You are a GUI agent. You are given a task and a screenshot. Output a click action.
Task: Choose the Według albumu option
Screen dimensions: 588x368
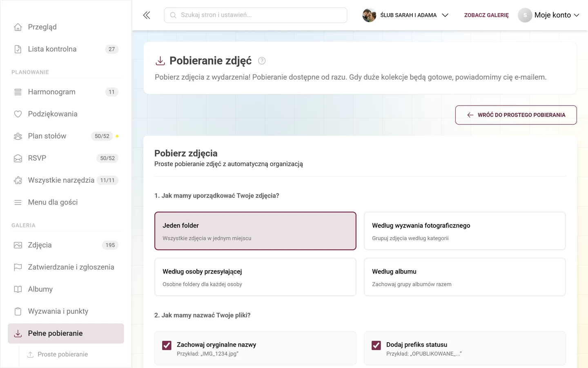coord(465,277)
